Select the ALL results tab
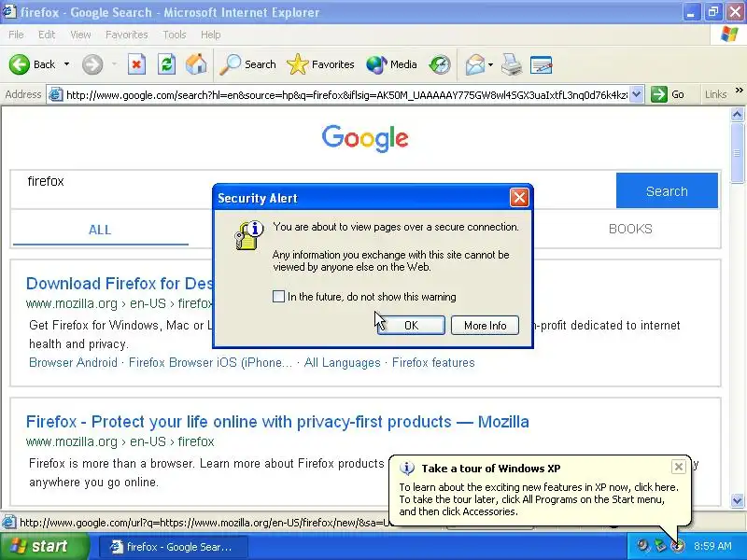Screen dimensions: 747x560 [100, 230]
